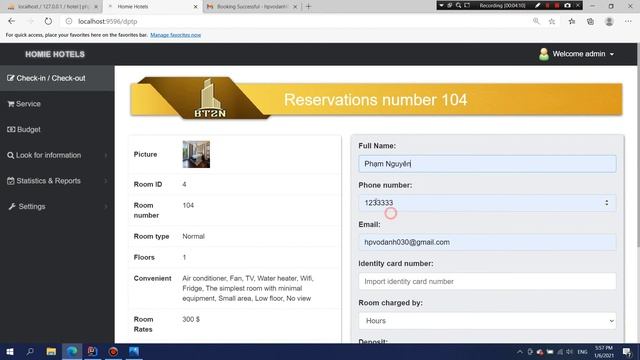Click the phone number spinner arrows
Image resolution: width=640 pixels, height=360 pixels.
607,203
